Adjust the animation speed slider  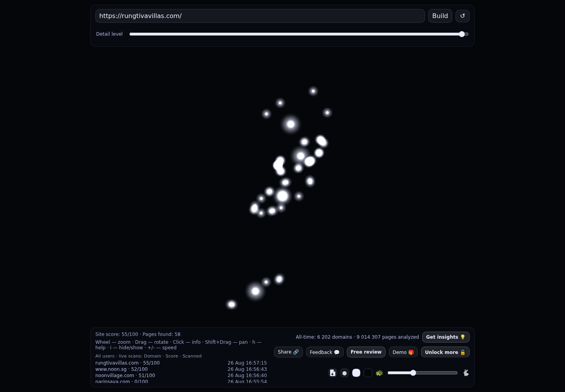pos(423,373)
